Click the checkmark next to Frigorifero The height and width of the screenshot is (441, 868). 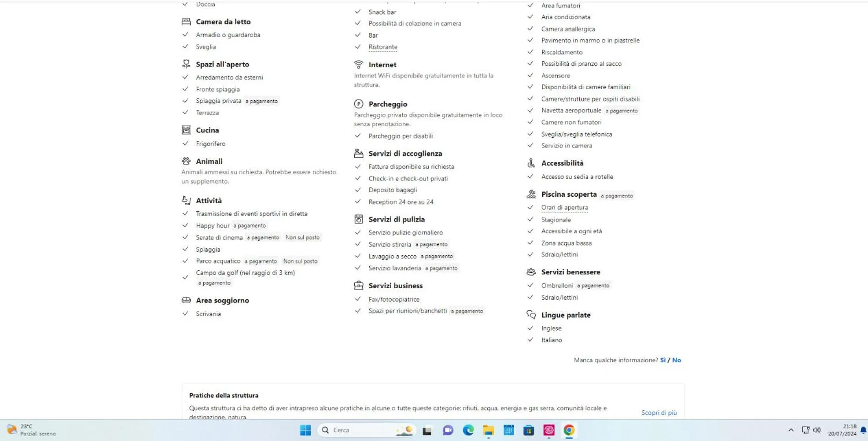point(185,144)
